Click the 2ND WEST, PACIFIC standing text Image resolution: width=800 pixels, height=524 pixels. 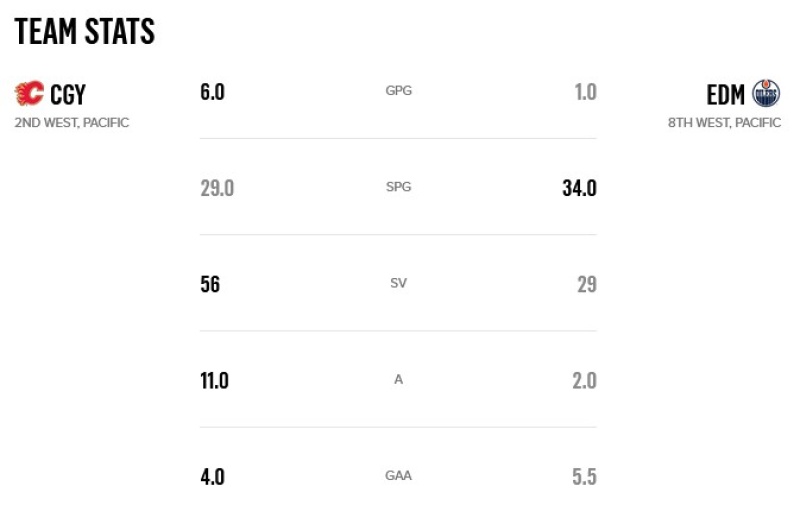click(72, 122)
